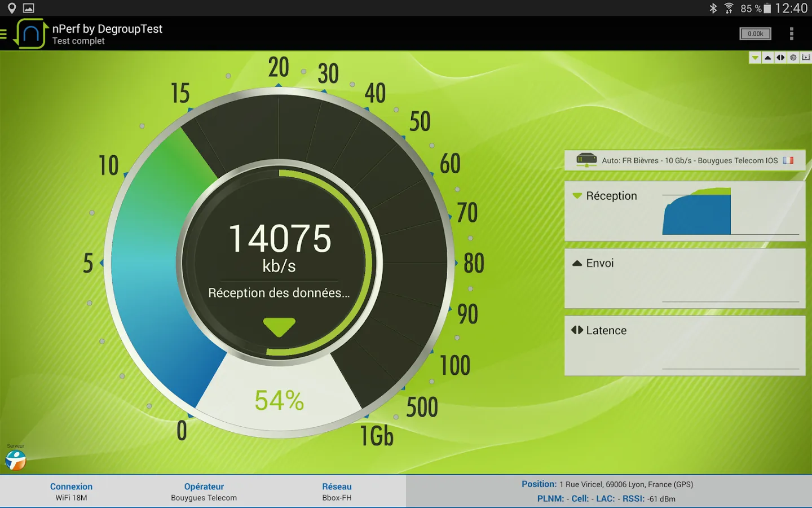Expand the Réception results panel

[685, 211]
